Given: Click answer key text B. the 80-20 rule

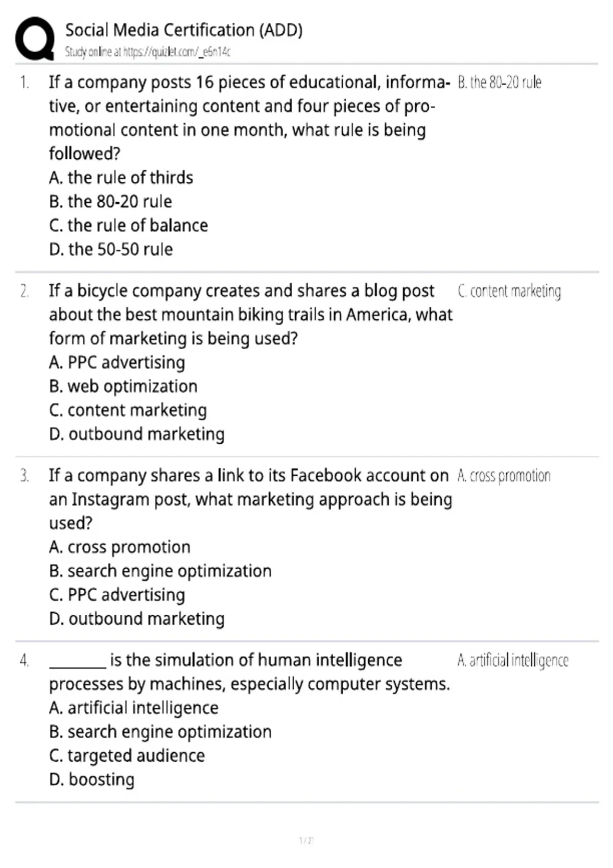Looking at the screenshot, I should [500, 82].
